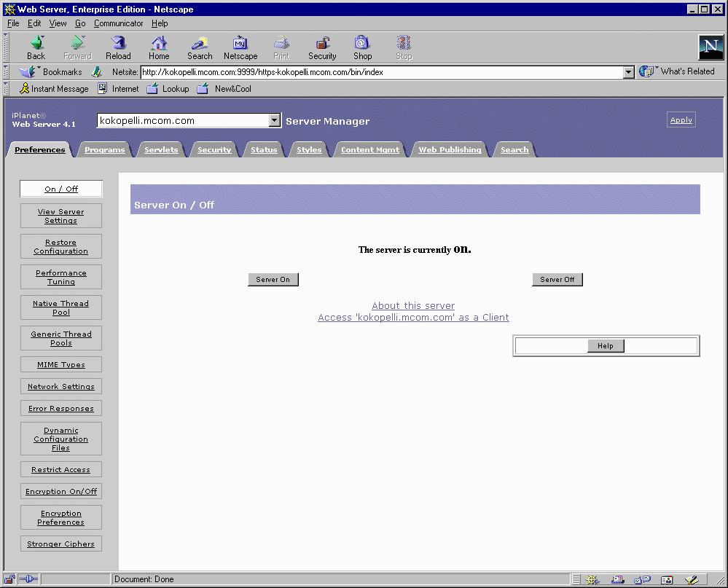This screenshot has width=728, height=588.
Task: Open the Go menu
Action: tap(80, 23)
